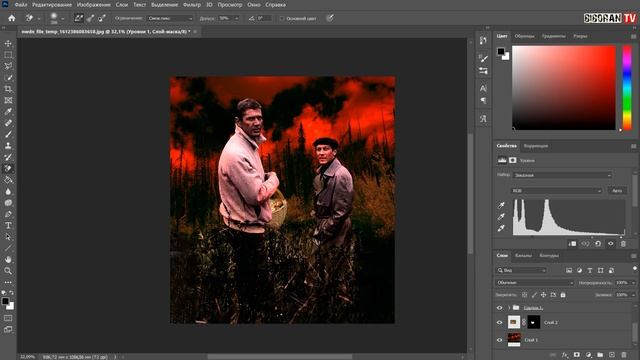Open the layer opacity dropdown
This screenshot has height=360, width=640.
coord(633,282)
